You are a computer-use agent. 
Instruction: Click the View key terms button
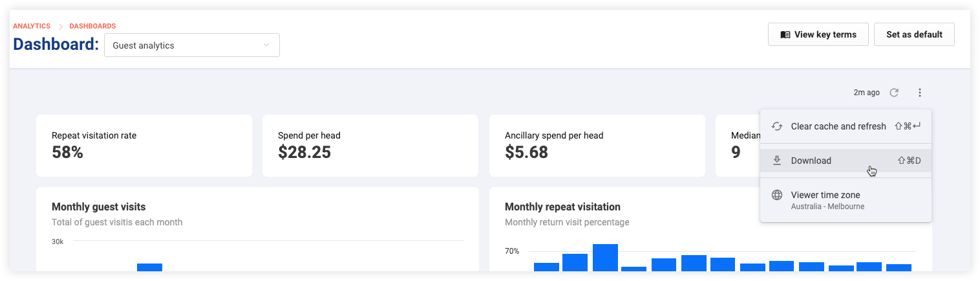click(818, 34)
